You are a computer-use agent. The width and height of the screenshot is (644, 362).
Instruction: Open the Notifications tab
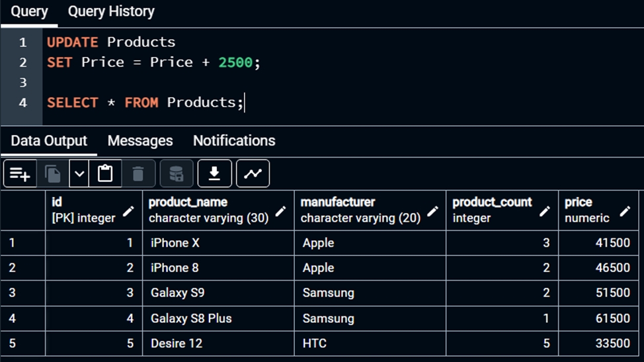[234, 141]
